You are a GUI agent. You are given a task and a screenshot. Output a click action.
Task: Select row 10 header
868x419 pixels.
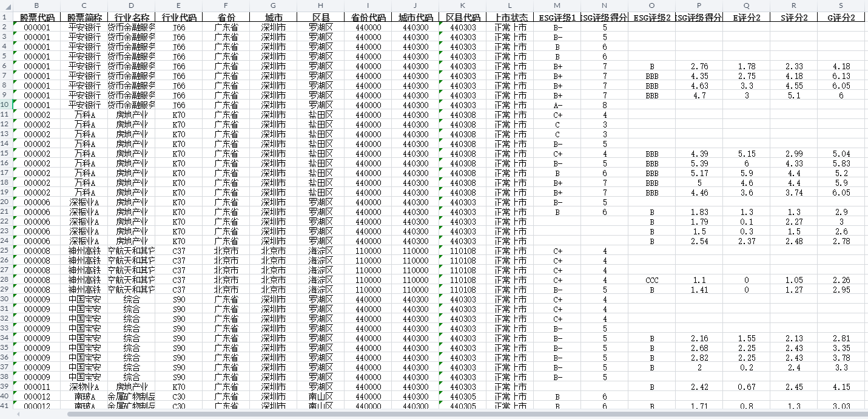coord(6,105)
